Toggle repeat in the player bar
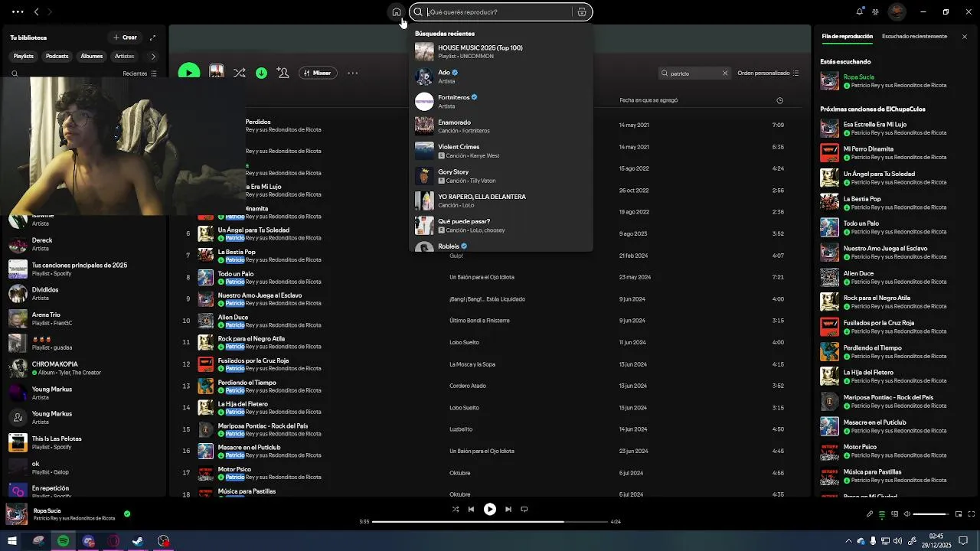 (x=524, y=509)
